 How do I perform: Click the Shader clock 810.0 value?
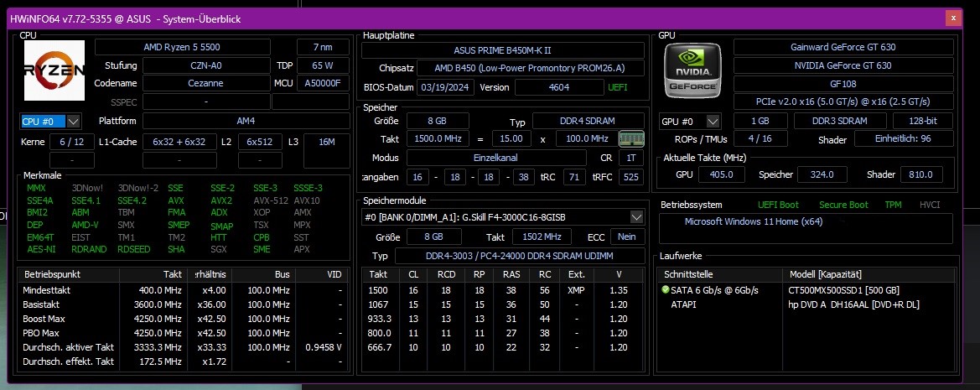[920, 174]
